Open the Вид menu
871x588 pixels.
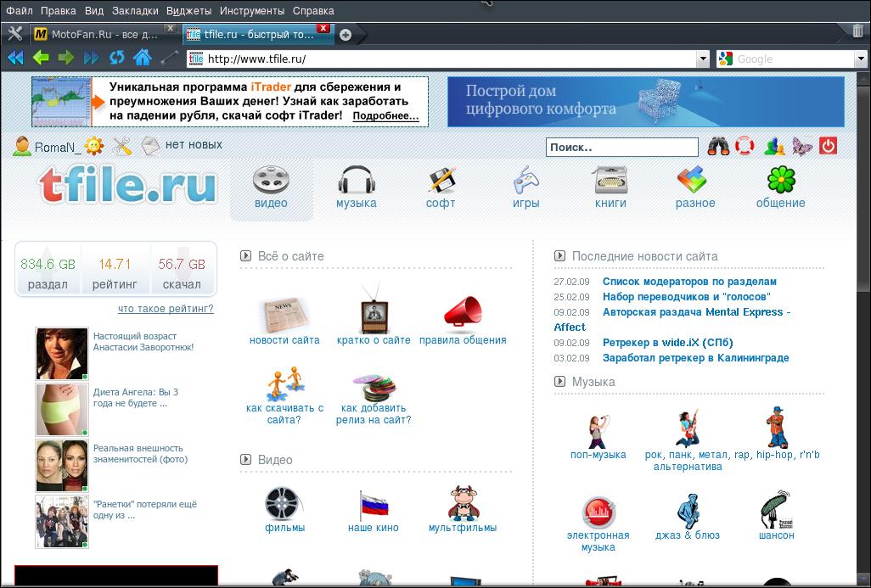coord(94,10)
